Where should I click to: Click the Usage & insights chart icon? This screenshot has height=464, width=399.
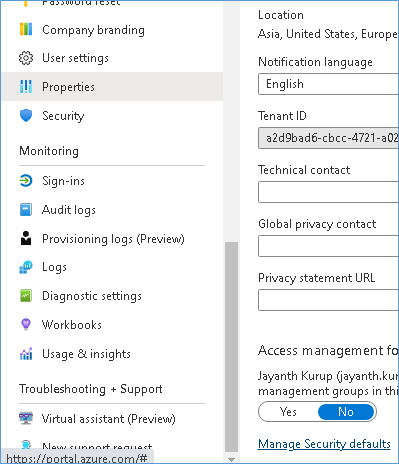point(26,354)
